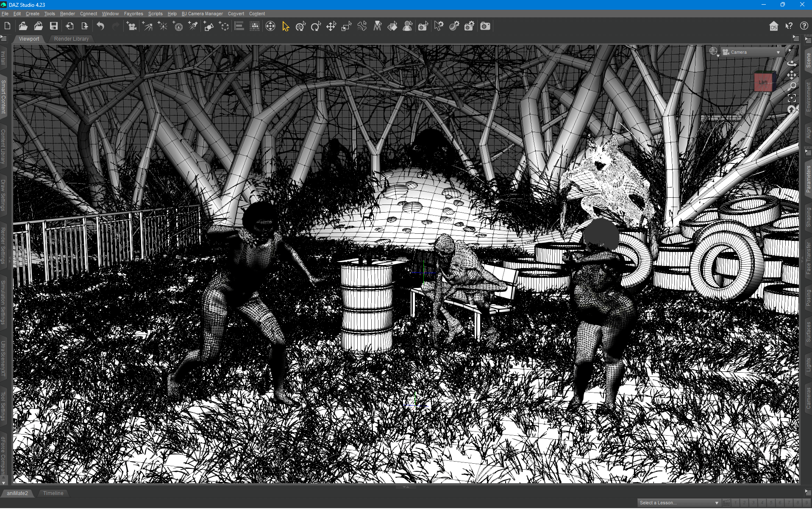Open the Select a Lesson dropdown
The width and height of the screenshot is (812, 509).
click(679, 503)
